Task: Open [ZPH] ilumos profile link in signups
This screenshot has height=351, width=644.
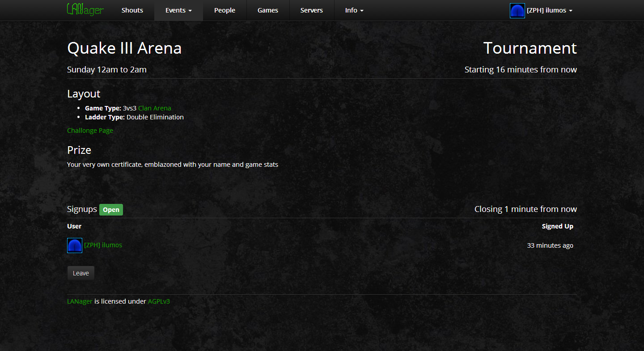Action: [103, 245]
